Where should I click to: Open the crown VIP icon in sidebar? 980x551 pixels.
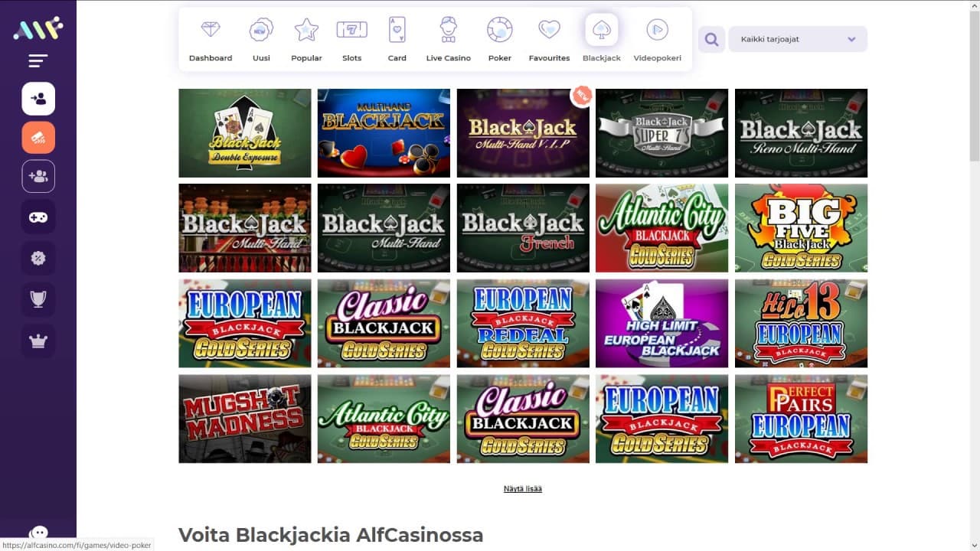[x=38, y=341]
